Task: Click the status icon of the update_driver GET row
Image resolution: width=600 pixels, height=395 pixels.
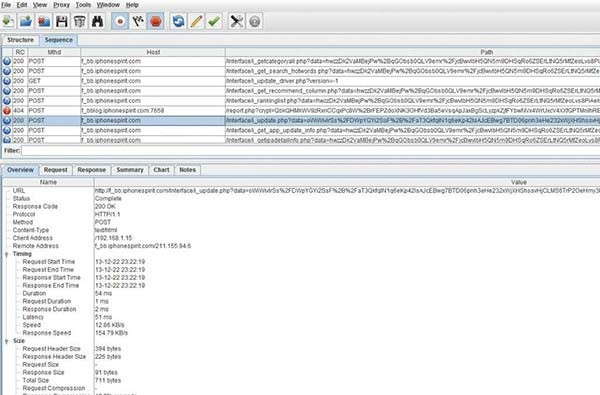Action: click(x=7, y=81)
